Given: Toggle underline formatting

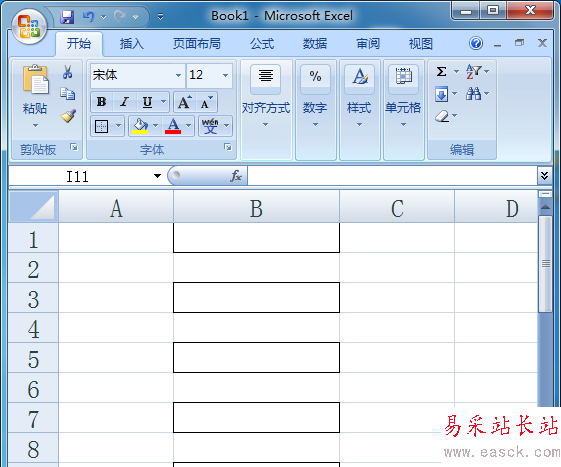Looking at the screenshot, I should click(x=147, y=102).
